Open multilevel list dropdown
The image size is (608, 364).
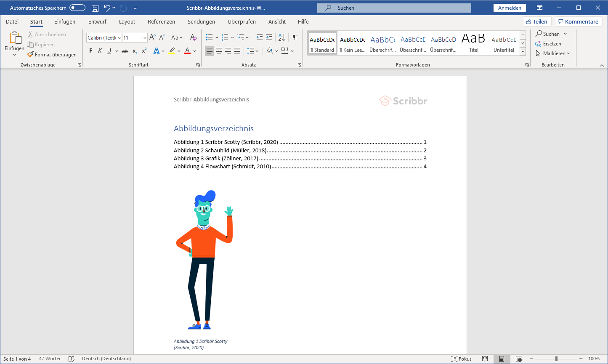tap(247, 37)
